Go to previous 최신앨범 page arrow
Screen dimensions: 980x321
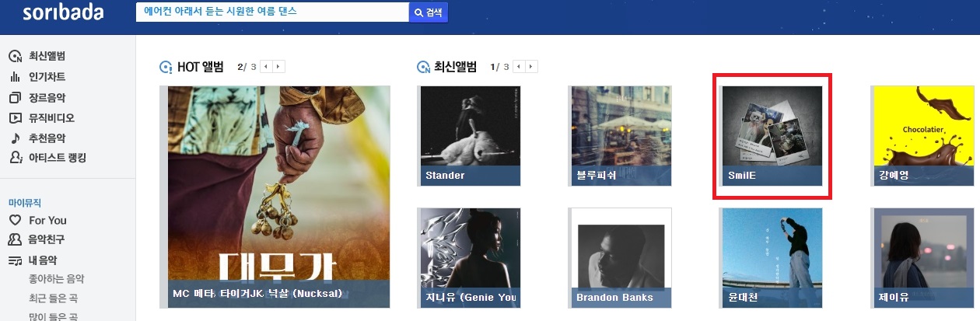[517, 67]
